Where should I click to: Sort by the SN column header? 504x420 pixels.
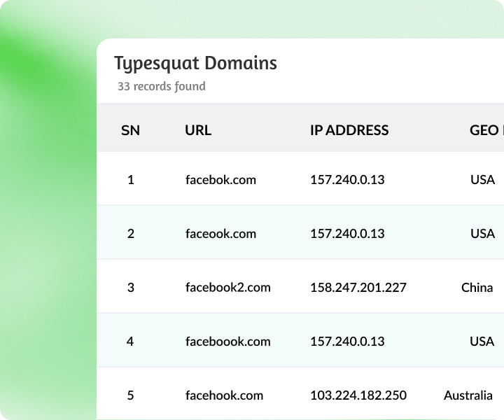pos(130,130)
